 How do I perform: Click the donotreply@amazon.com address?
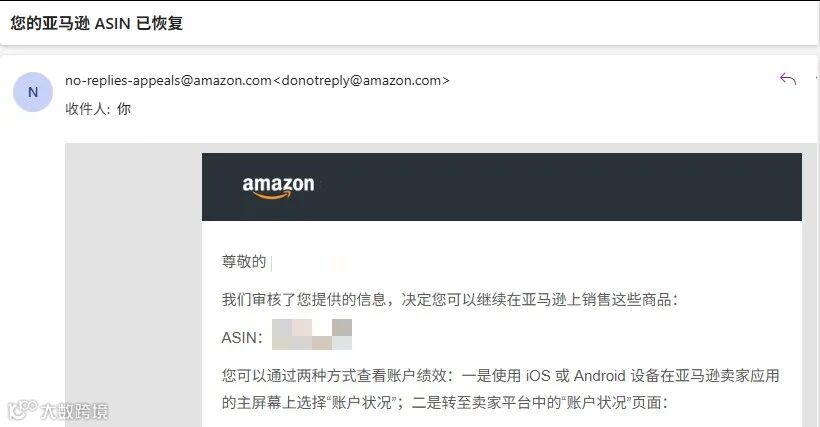(361, 80)
